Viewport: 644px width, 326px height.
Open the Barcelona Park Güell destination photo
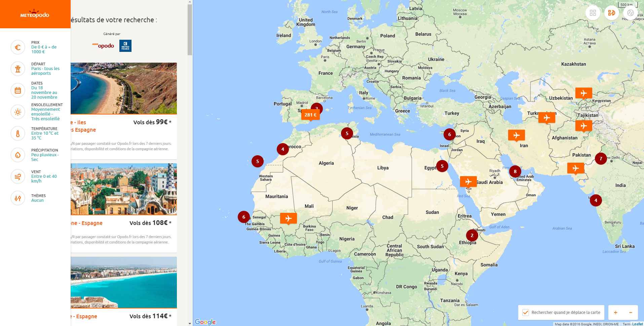click(x=123, y=189)
